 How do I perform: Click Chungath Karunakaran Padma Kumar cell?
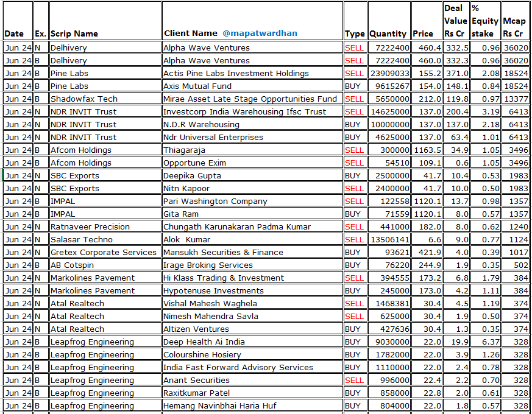coord(252,227)
